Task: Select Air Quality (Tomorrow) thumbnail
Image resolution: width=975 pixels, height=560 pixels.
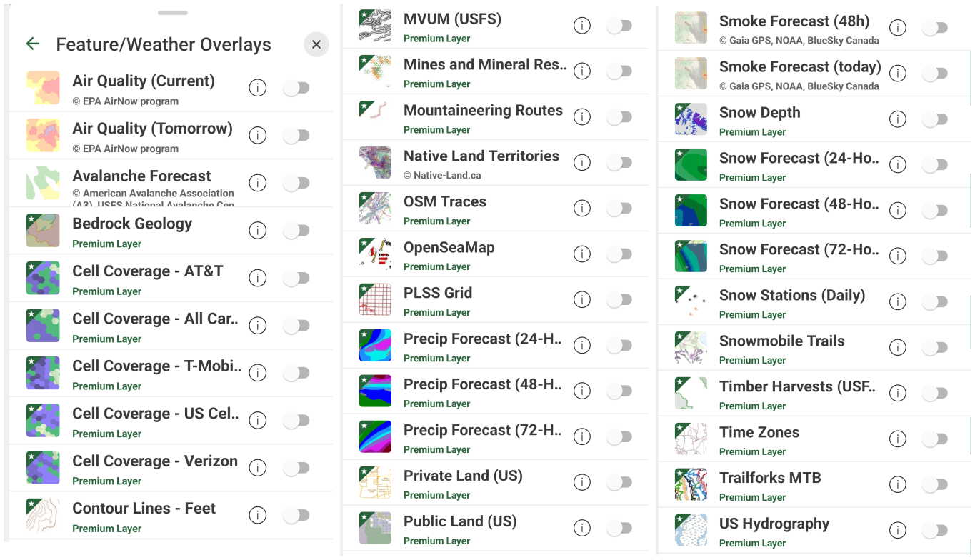Action: coord(43,136)
